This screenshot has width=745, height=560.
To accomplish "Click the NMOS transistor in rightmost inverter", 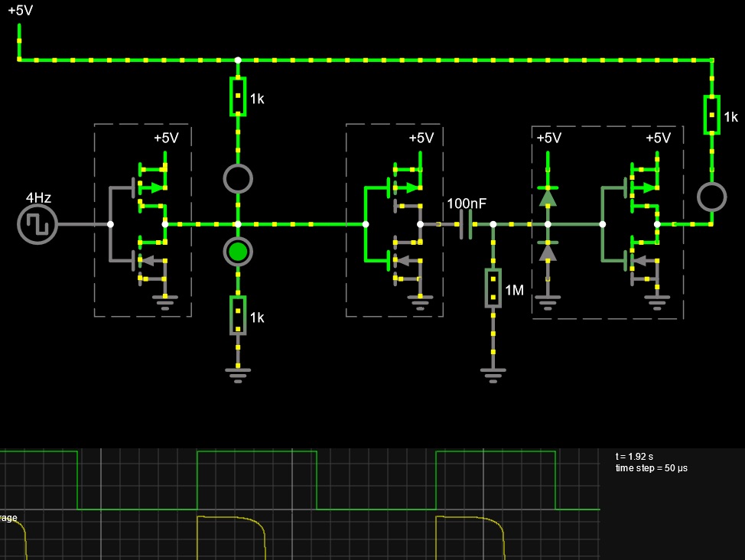I will pyautogui.click(x=642, y=261).
